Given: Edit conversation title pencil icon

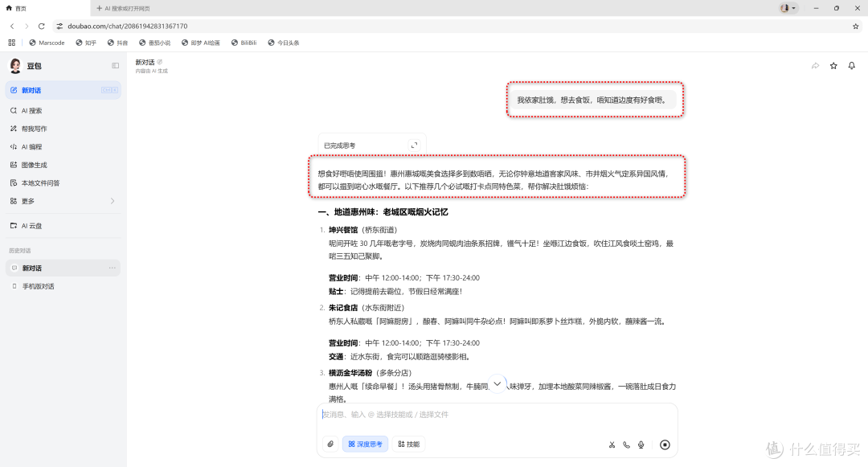Looking at the screenshot, I should [x=160, y=62].
